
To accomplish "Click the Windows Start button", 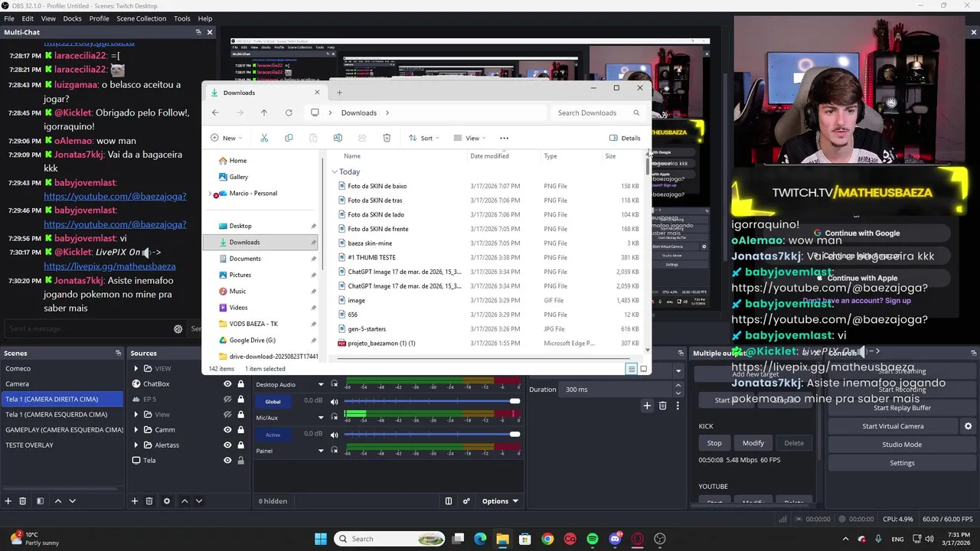I will pos(321,539).
